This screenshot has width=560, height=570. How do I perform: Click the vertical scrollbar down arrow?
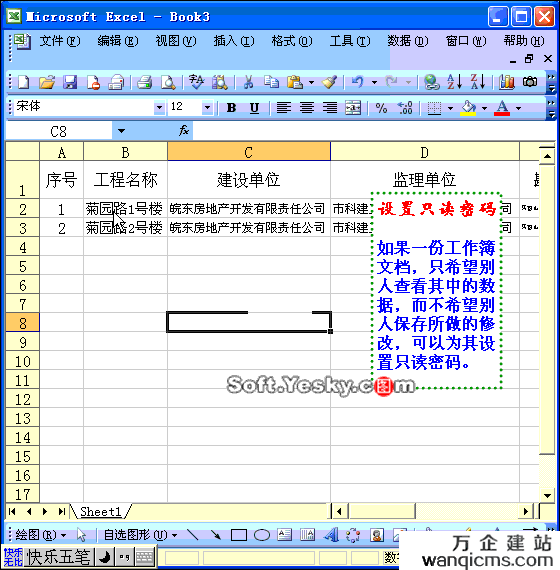click(547, 495)
